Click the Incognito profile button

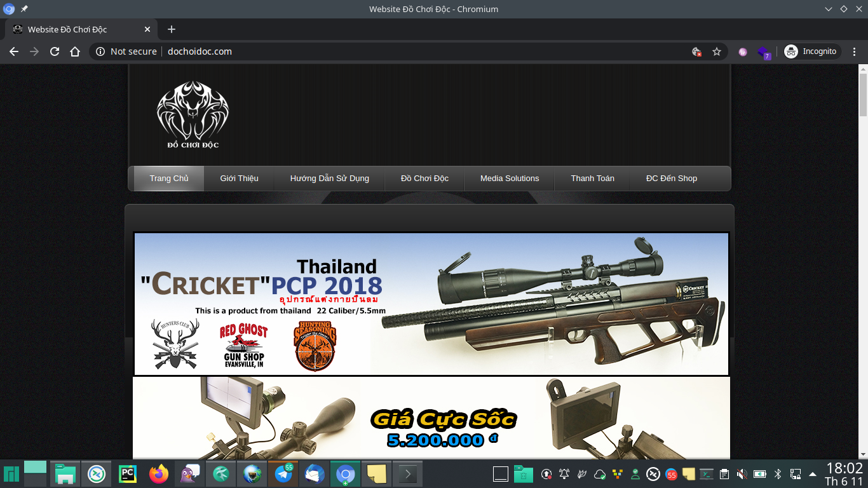(812, 51)
